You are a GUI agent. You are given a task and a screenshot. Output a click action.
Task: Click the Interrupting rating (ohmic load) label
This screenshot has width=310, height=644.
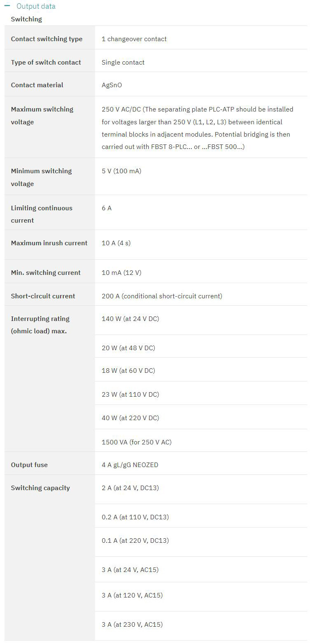pyautogui.click(x=40, y=325)
